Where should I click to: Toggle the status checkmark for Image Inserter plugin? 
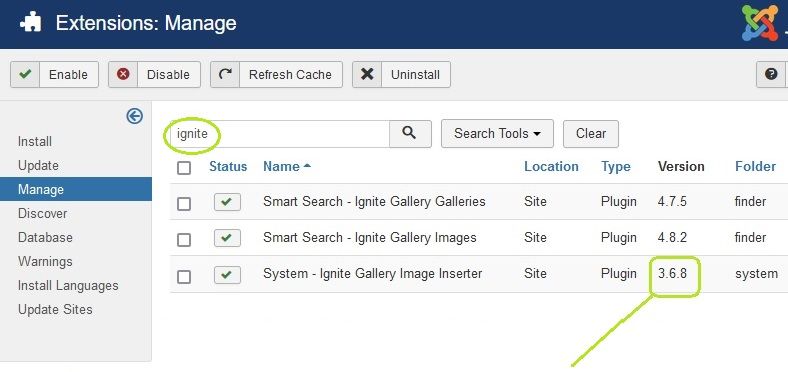(x=227, y=274)
